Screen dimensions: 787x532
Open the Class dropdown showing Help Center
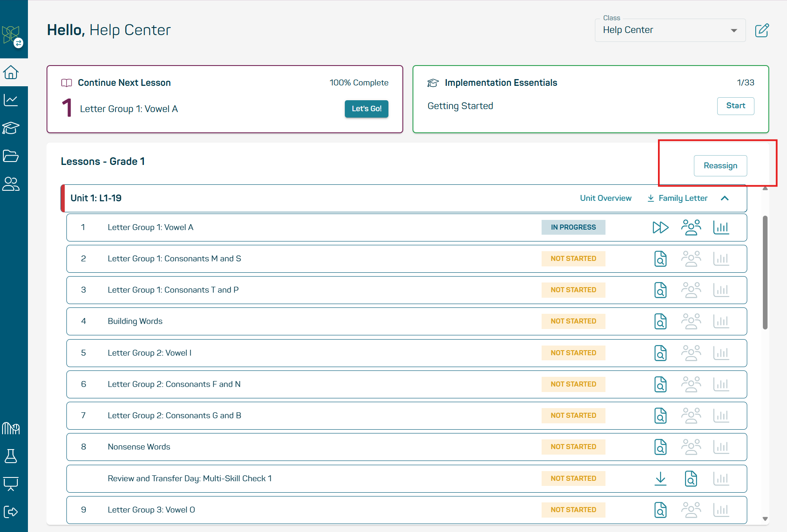tap(670, 30)
